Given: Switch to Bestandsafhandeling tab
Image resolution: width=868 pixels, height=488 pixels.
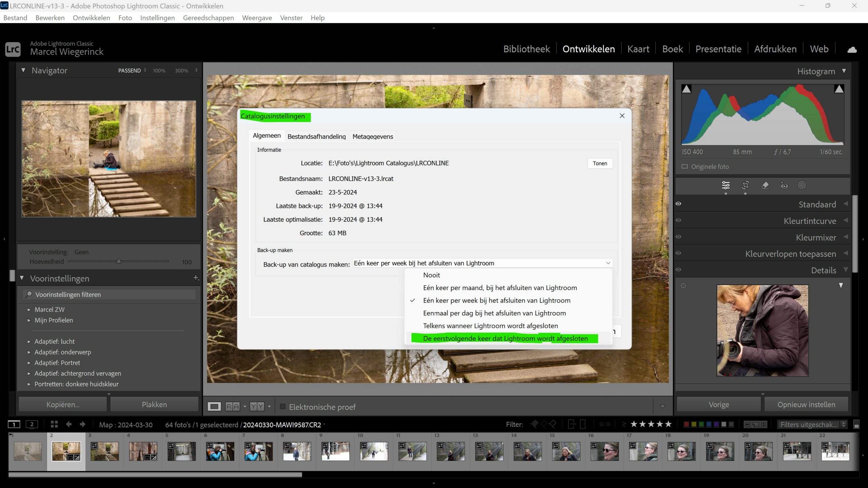Looking at the screenshot, I should point(317,137).
